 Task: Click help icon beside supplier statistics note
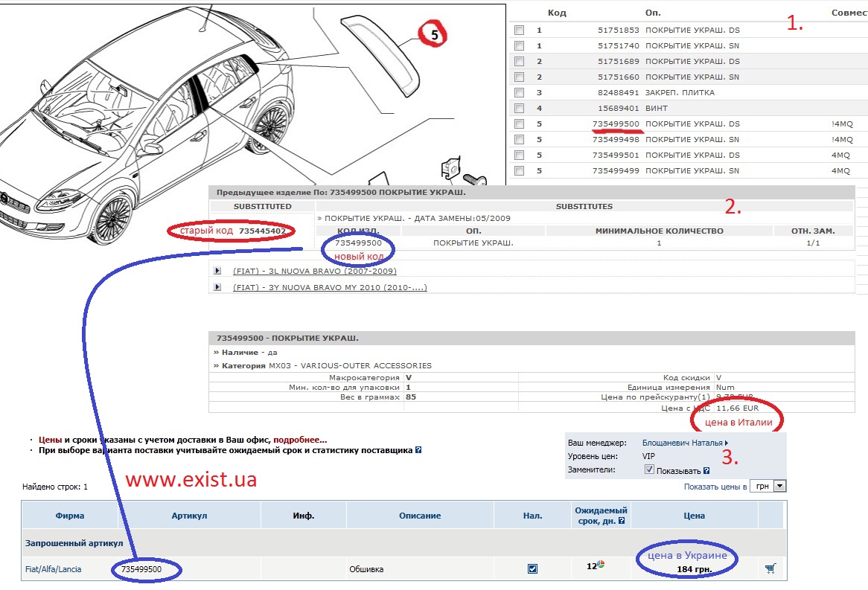click(418, 450)
